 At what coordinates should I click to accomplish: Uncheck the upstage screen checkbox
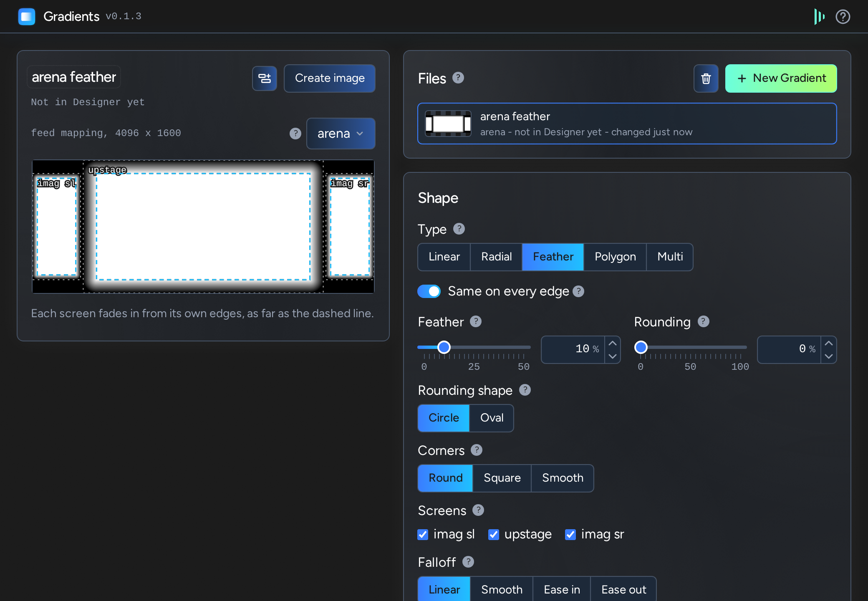coord(494,535)
